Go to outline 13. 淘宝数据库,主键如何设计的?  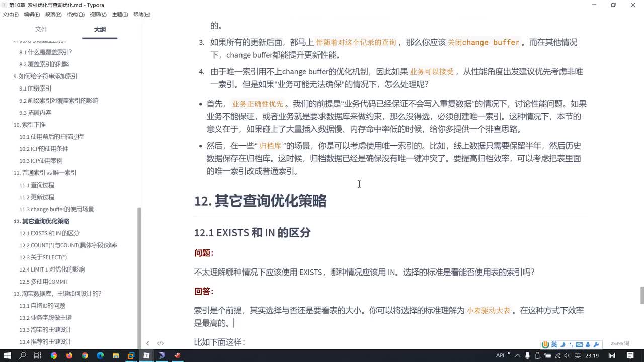[x=57, y=294]
